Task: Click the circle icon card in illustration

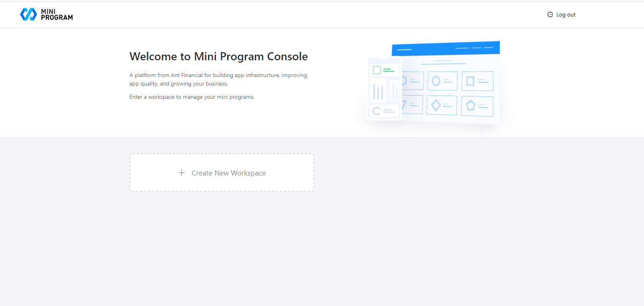Action: pyautogui.click(x=442, y=81)
